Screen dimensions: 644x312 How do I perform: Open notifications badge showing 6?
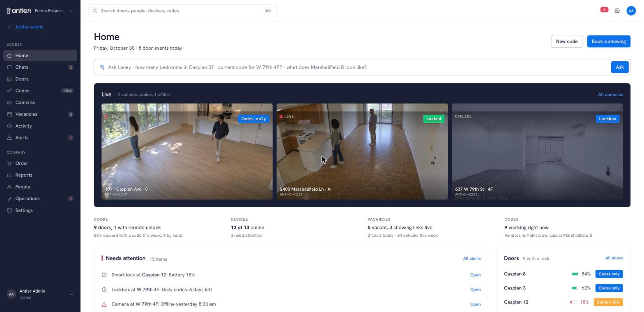pyautogui.click(x=604, y=9)
